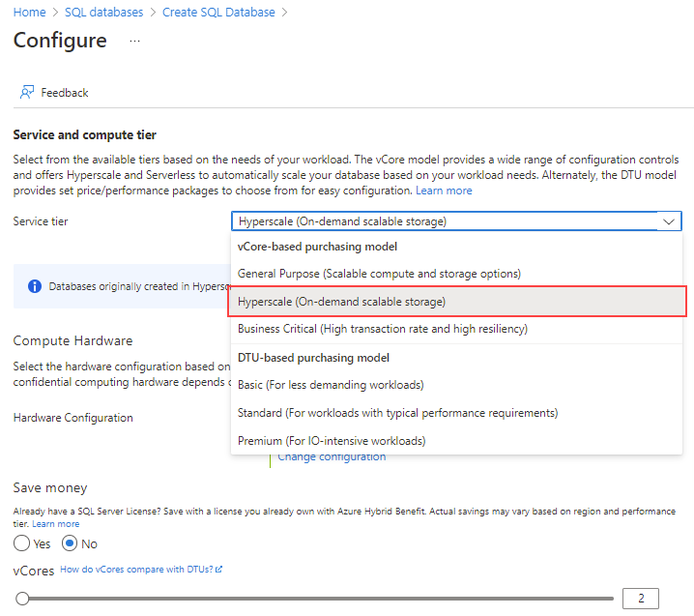Click the Service tier combo box field
This screenshot has width=694, height=616.
coord(456,221)
